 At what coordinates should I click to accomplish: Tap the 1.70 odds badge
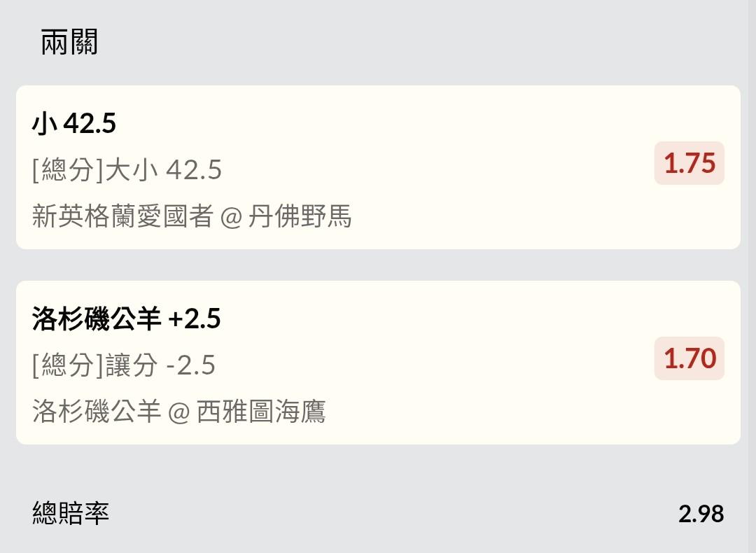pyautogui.click(x=689, y=358)
